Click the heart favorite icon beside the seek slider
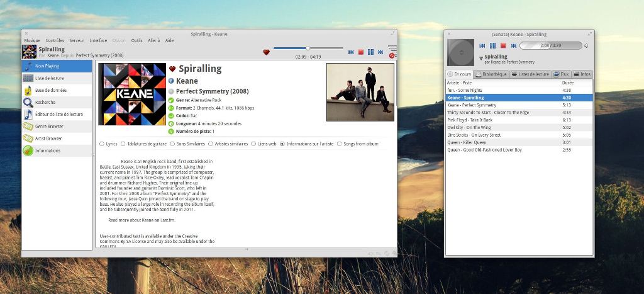Image resolution: width=644 pixels, height=294 pixels. tap(267, 52)
